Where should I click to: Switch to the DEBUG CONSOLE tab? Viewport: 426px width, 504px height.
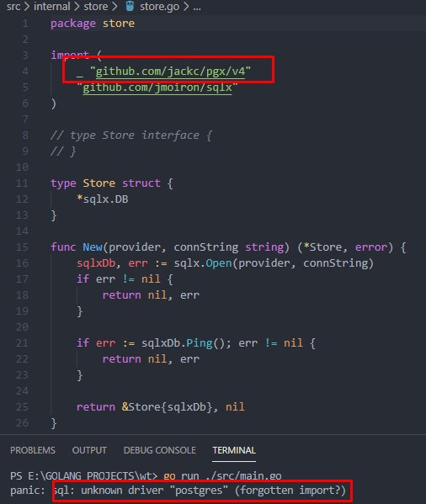click(x=159, y=450)
